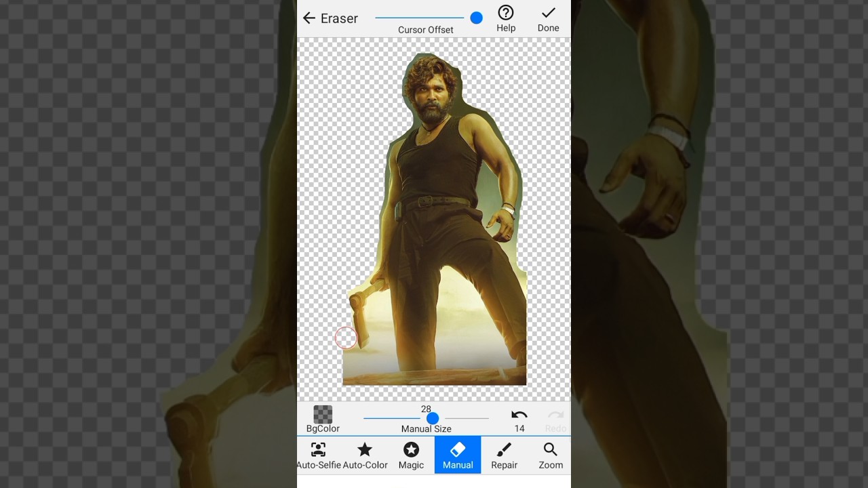Screen dimensions: 868x488
Task: Click the Manual Size value 28
Action: click(426, 409)
